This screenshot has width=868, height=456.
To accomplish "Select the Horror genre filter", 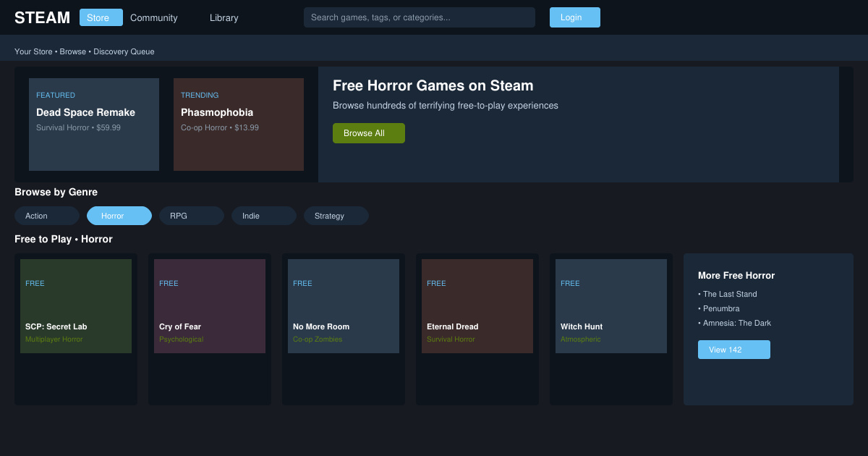I will [x=119, y=216].
